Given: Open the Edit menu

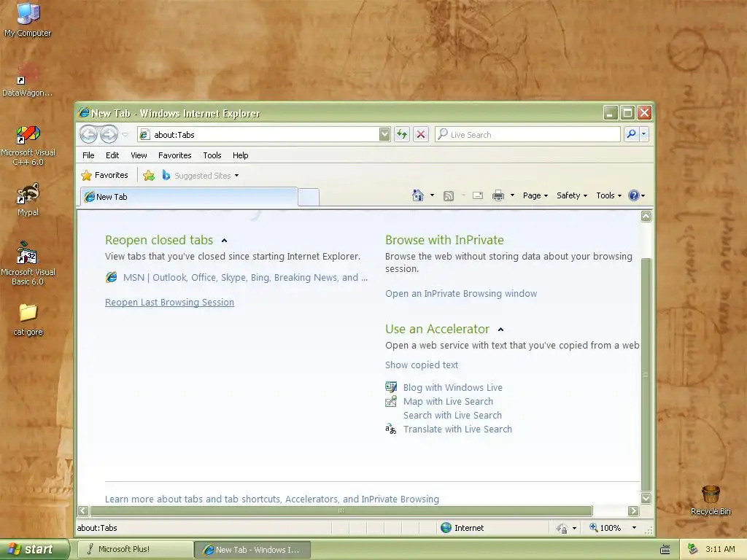Looking at the screenshot, I should [x=112, y=155].
